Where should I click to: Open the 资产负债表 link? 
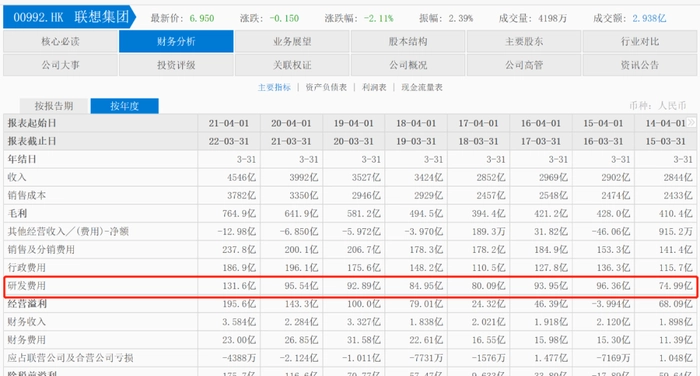point(326,88)
